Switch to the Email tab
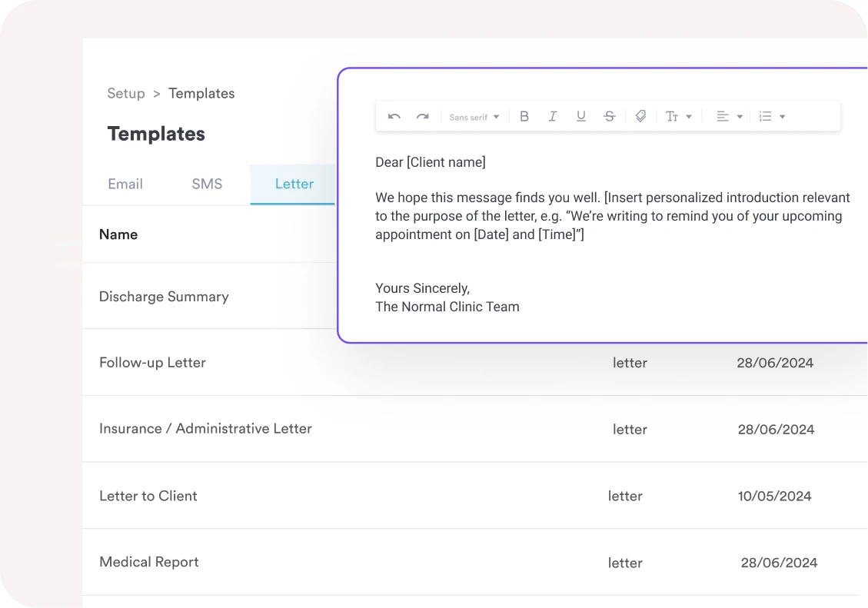The image size is (868, 608). (x=125, y=184)
